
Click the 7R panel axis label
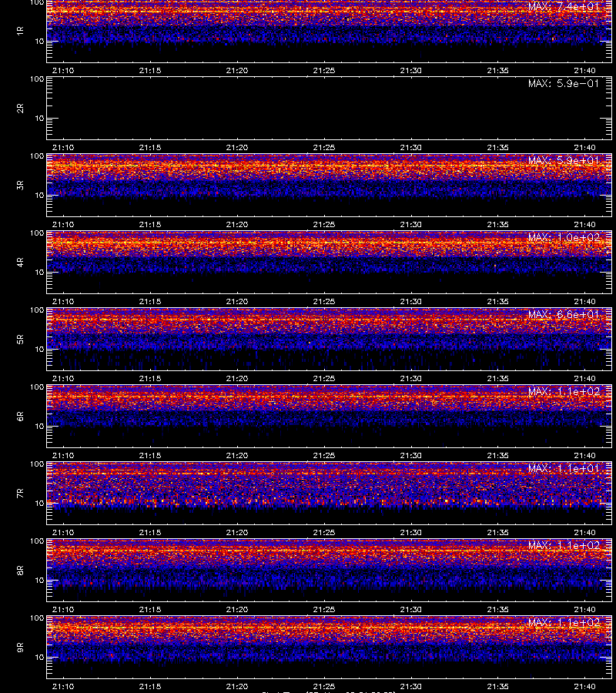coord(20,494)
